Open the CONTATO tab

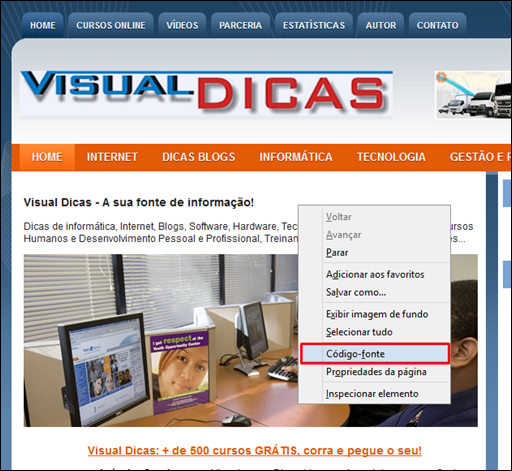point(437,25)
